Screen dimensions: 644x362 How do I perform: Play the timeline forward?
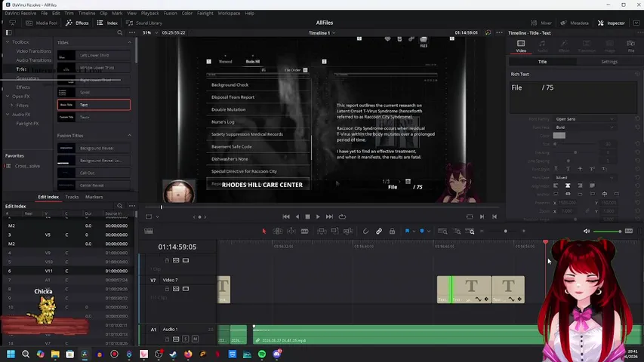tap(318, 216)
